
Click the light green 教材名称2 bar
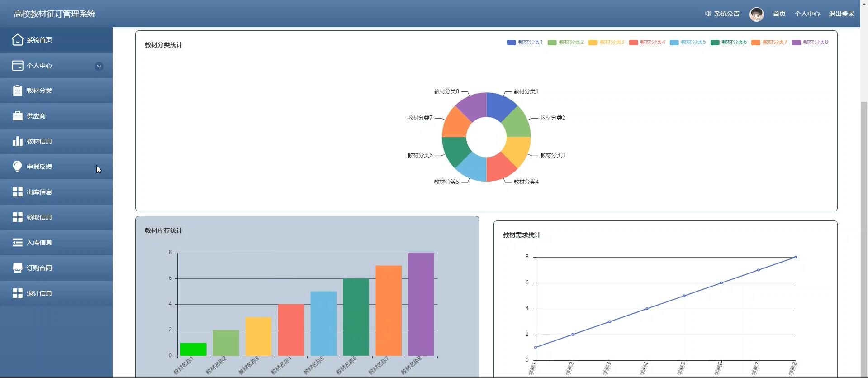pos(226,343)
